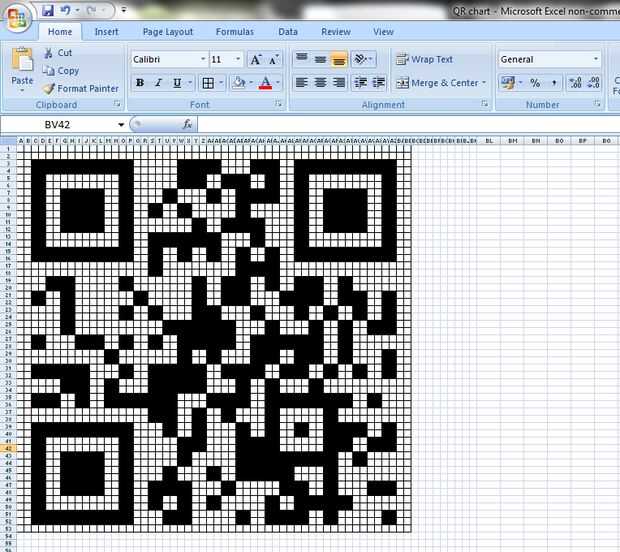
Task: Open the Merge & Center dropdown arrow
Action: pos(484,83)
